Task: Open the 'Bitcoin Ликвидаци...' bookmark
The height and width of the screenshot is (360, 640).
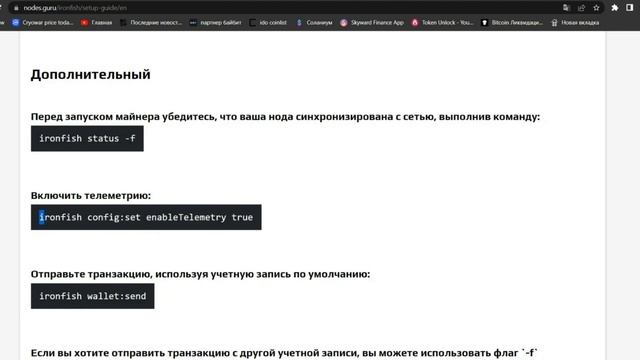Action: click(x=512, y=22)
